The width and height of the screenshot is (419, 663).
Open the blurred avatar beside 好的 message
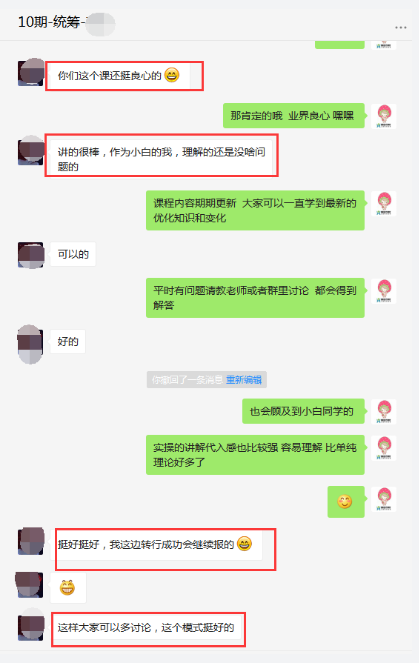coord(30,344)
